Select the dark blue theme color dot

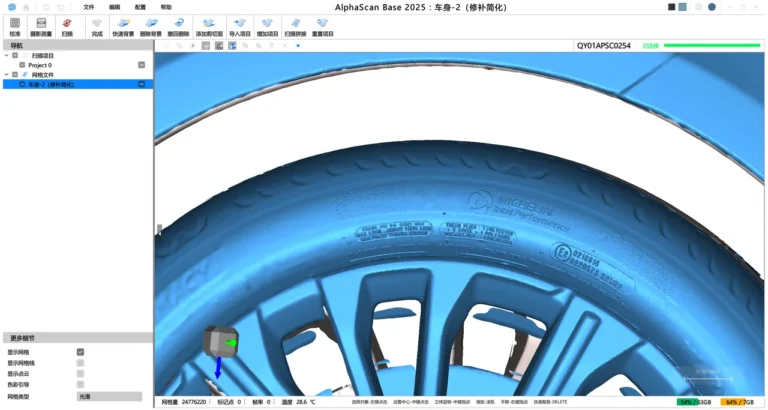coord(712,7)
